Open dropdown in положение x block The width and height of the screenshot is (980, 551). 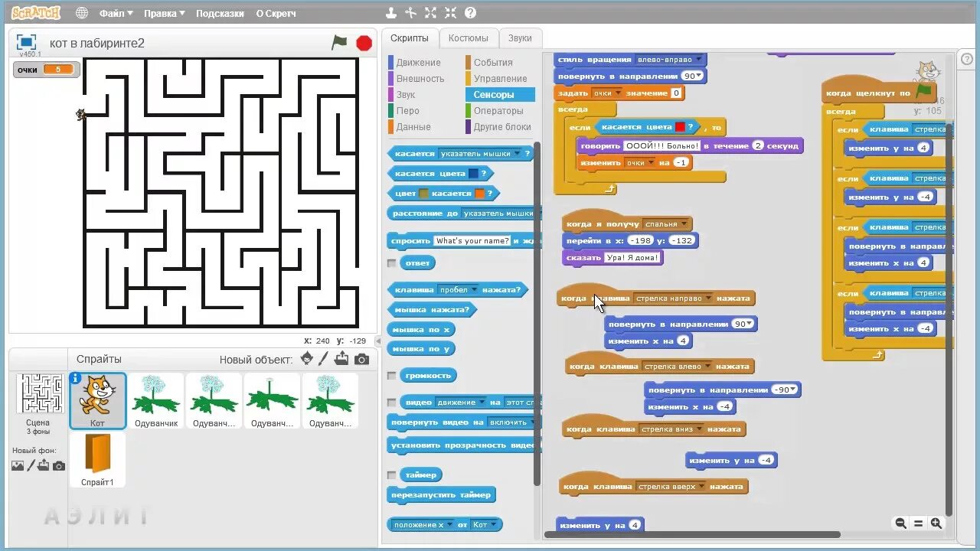coord(449,525)
